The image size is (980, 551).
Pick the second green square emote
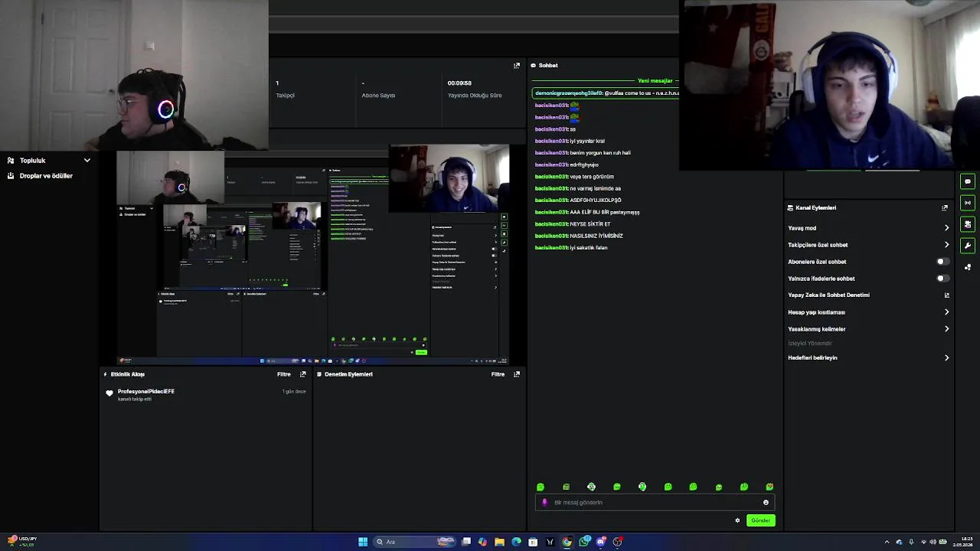tap(566, 487)
